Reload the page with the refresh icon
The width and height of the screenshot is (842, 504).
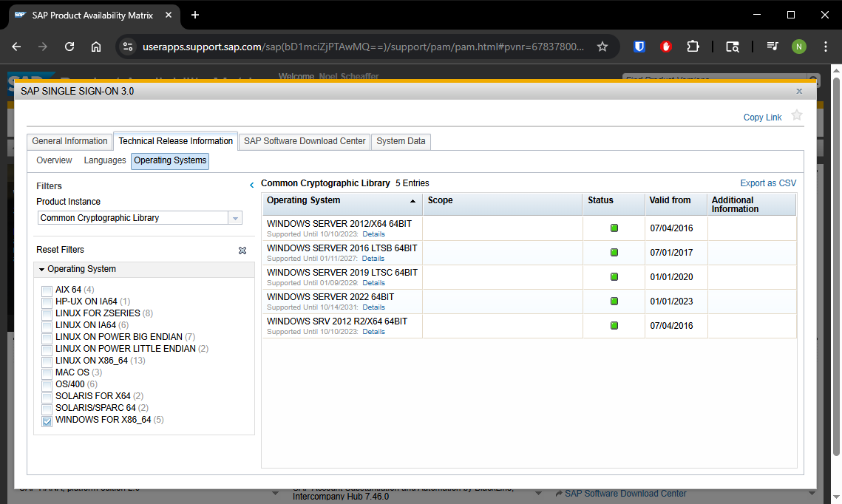[x=69, y=47]
